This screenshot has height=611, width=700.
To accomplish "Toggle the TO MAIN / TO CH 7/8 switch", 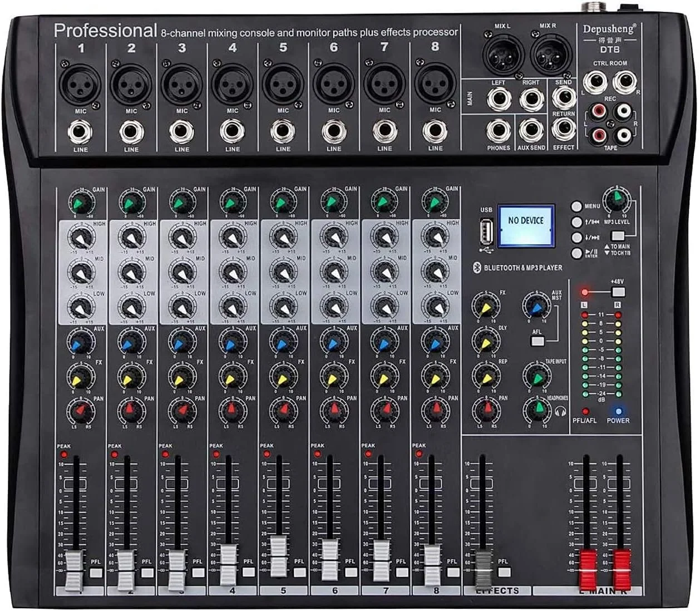I will click(619, 235).
